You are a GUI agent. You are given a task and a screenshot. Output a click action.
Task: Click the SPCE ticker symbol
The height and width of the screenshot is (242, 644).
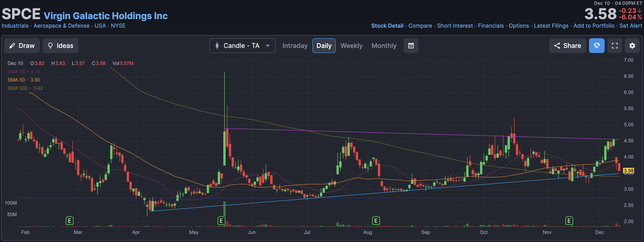tap(21, 14)
